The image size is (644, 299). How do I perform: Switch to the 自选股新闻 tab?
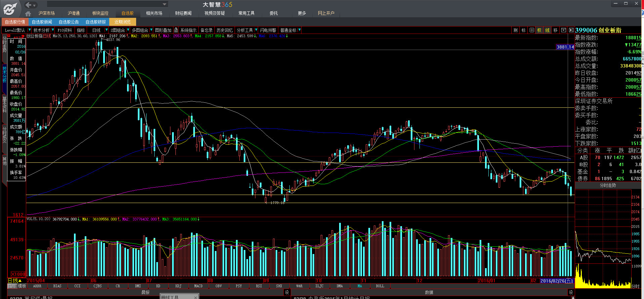[42, 22]
